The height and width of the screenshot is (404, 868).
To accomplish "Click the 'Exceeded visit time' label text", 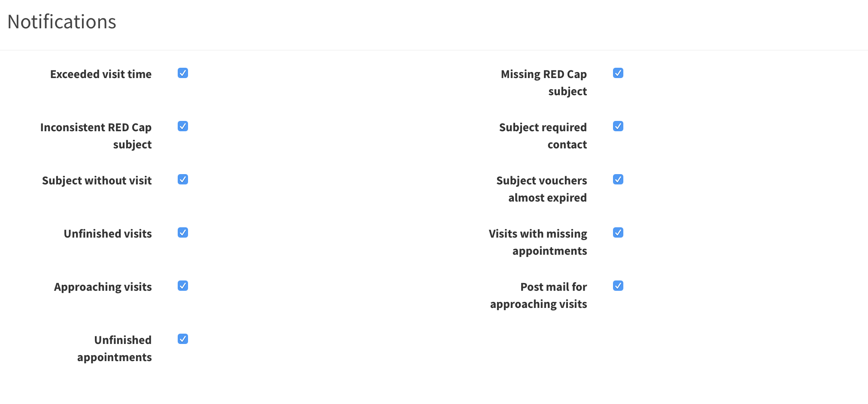I will point(101,74).
